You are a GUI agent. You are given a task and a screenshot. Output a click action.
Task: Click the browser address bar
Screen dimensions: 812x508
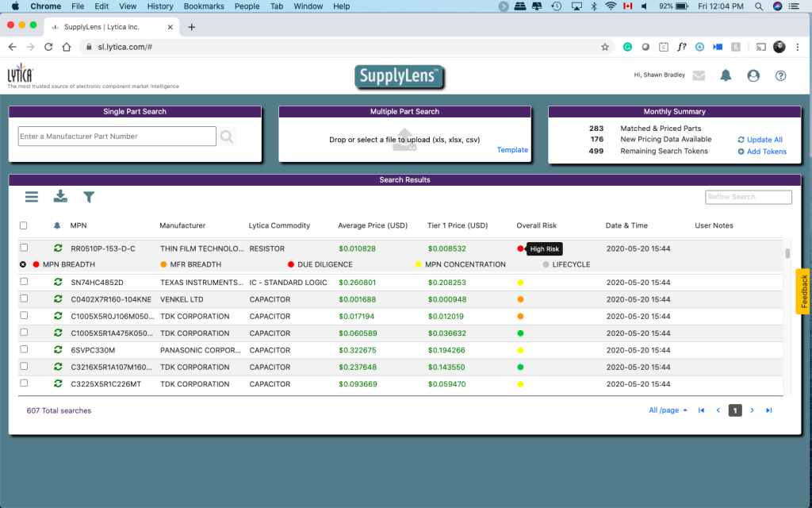click(347, 47)
